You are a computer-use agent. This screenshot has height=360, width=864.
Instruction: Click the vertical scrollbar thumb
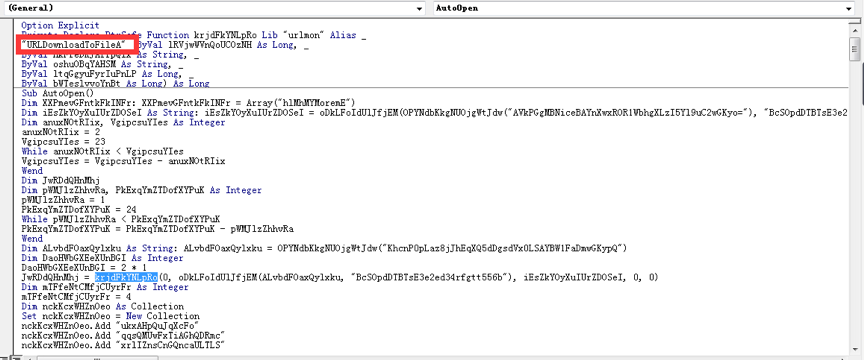[x=855, y=49]
